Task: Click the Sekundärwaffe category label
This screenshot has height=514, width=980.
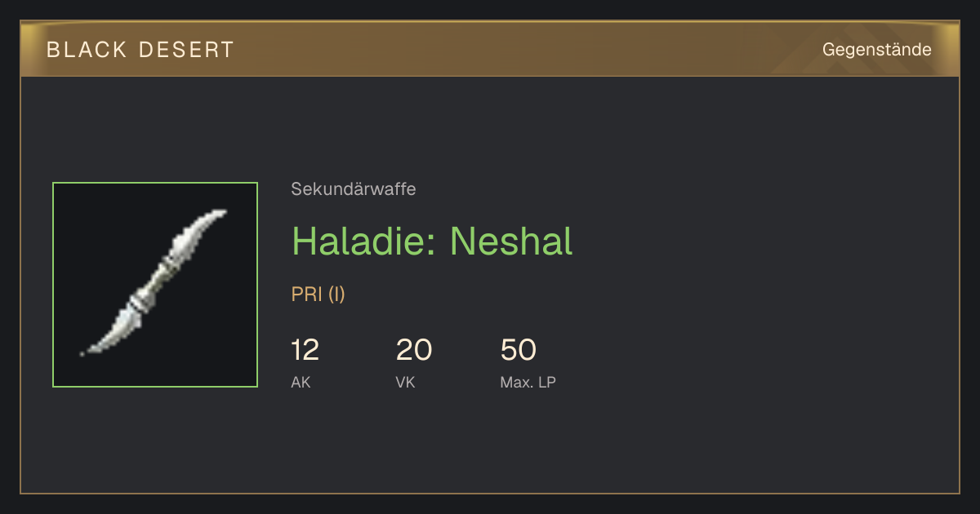Action: click(x=354, y=189)
